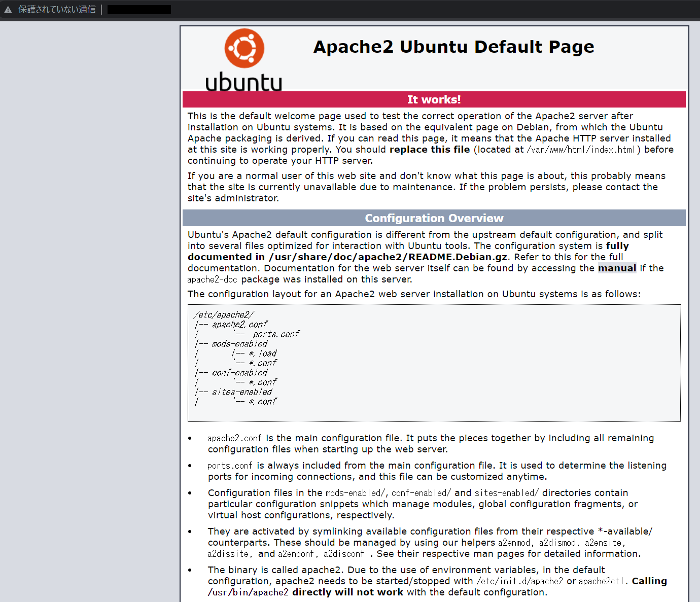The width and height of the screenshot is (700, 602).
Task: Click the a2enmod helper command text
Action: point(514,543)
